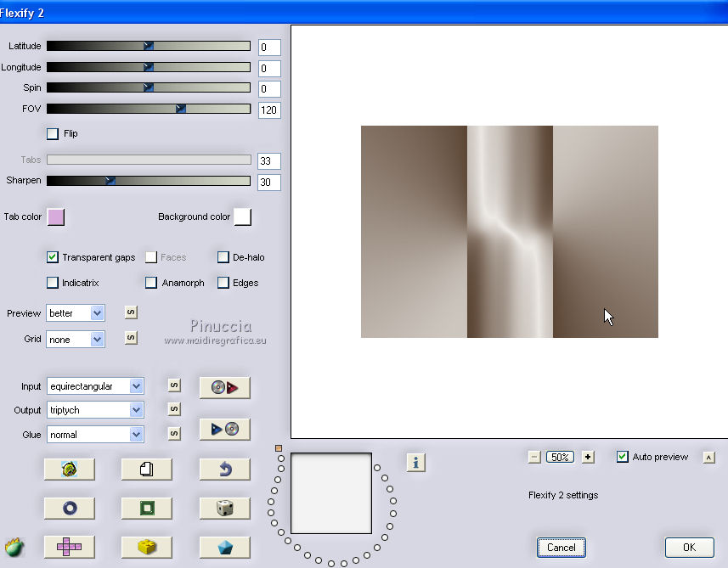Click the Tabs value field showing 33
This screenshot has width=728, height=568.
(x=269, y=161)
